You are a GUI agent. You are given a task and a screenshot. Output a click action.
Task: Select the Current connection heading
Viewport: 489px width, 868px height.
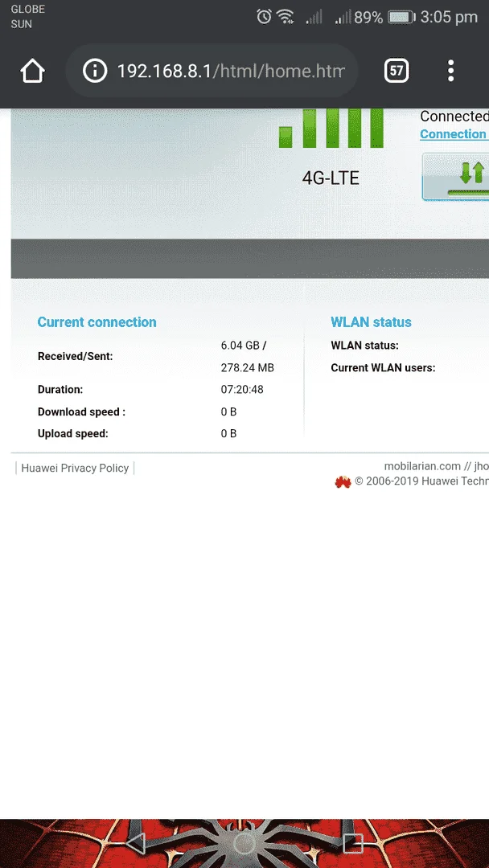click(x=97, y=322)
